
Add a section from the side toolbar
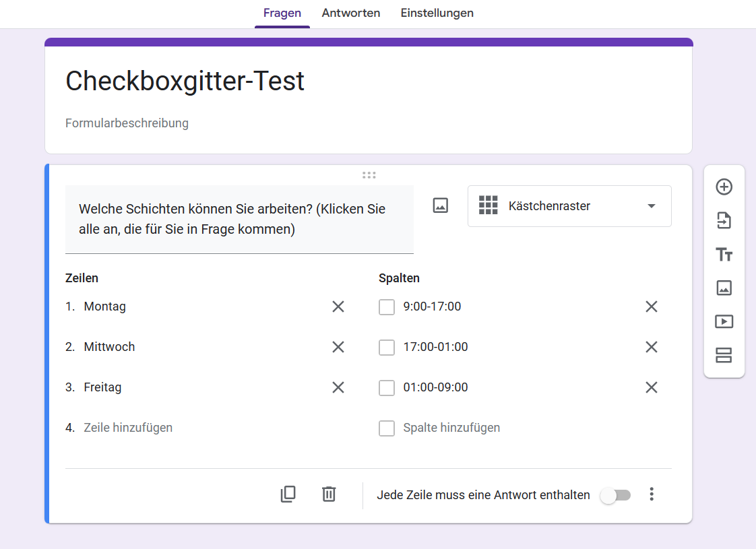click(x=724, y=356)
